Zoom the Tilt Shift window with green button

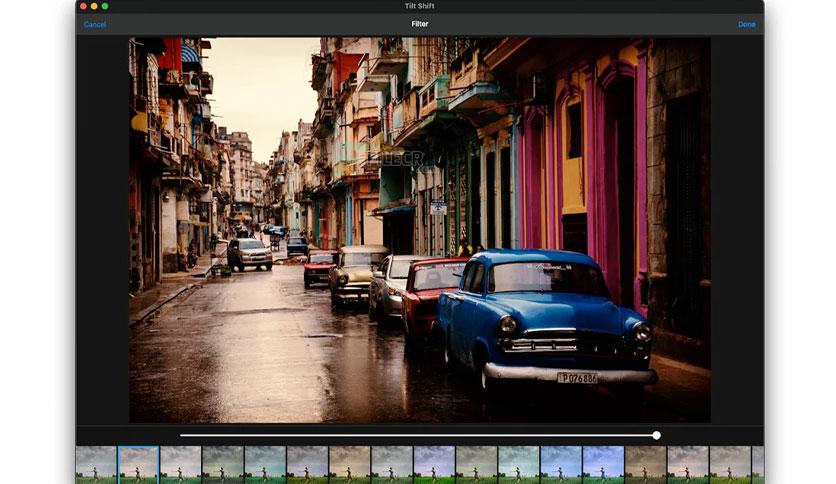point(104,6)
